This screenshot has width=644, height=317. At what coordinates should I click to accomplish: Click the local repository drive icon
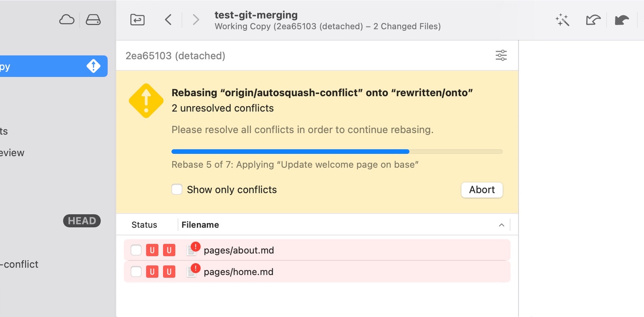pyautogui.click(x=93, y=19)
